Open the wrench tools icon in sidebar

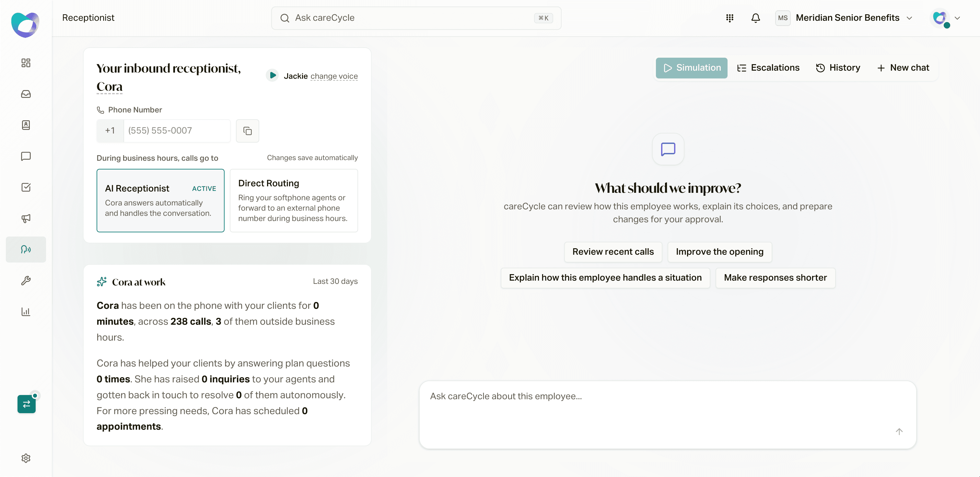coord(26,281)
